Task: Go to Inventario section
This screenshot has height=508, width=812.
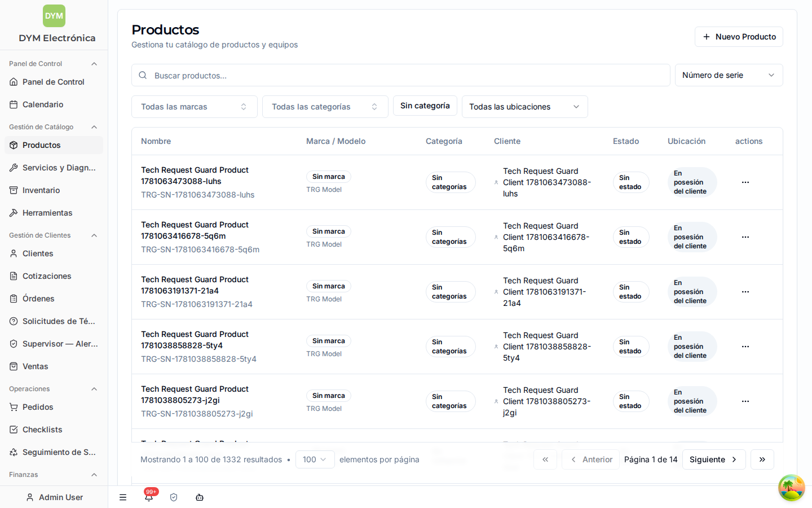Action: 54,190
